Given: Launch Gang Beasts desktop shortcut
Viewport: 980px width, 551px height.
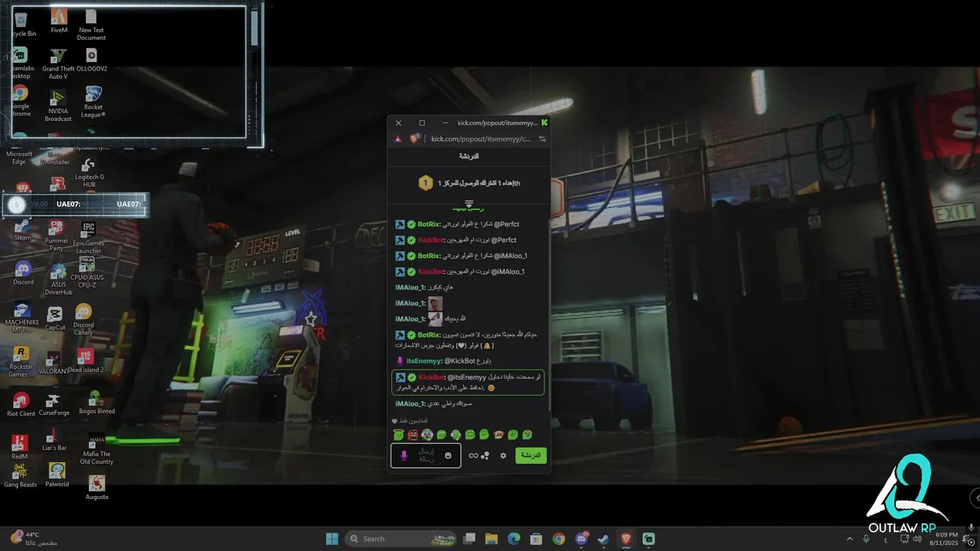Looking at the screenshot, I should 20,476.
